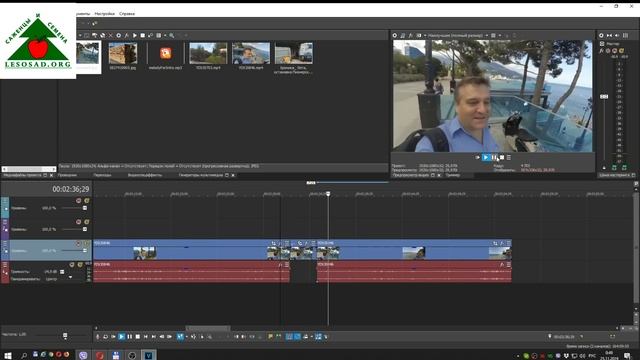Toggle split-screen view in preview toolbar
The image size is (640, 360).
(418, 36)
